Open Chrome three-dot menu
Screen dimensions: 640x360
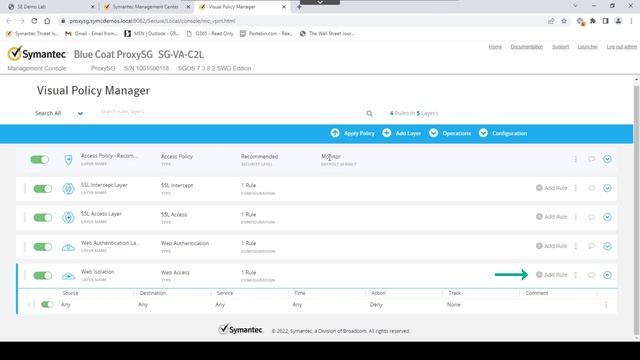pos(631,21)
